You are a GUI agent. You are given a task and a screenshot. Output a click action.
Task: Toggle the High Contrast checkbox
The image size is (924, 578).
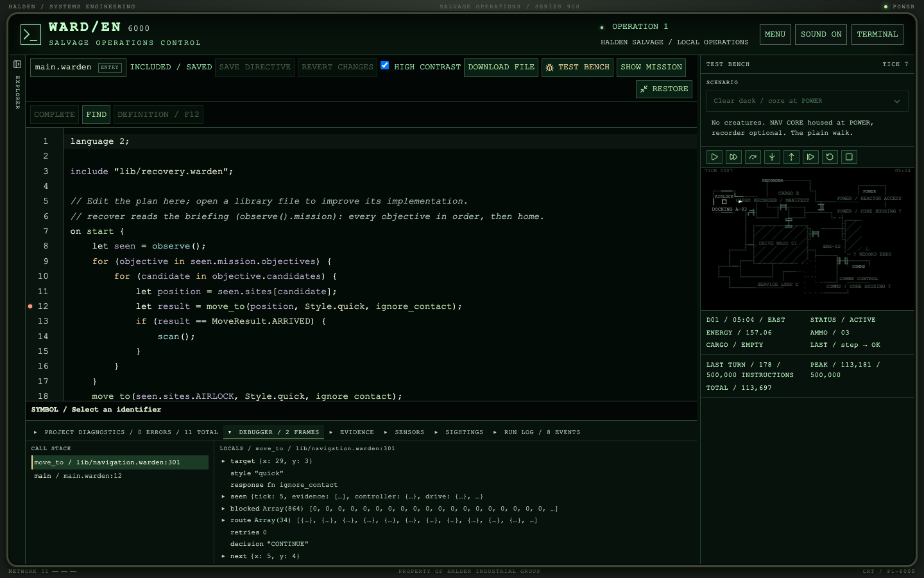385,65
